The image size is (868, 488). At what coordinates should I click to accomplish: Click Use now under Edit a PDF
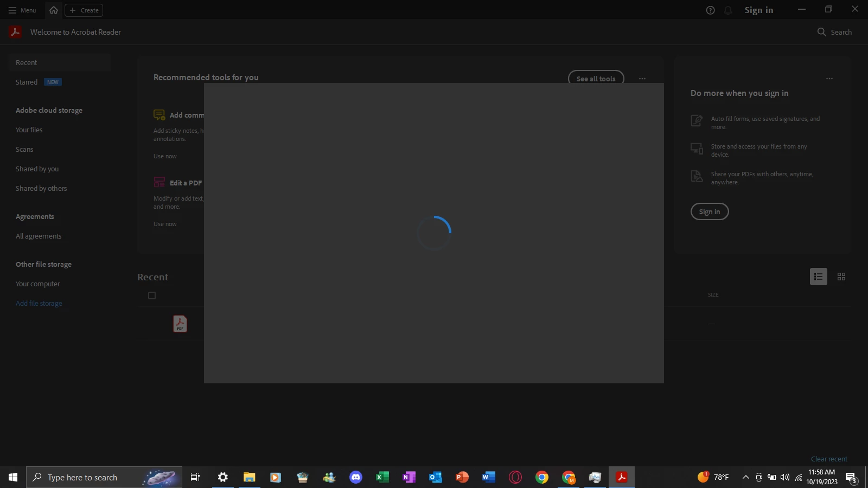tap(165, 224)
